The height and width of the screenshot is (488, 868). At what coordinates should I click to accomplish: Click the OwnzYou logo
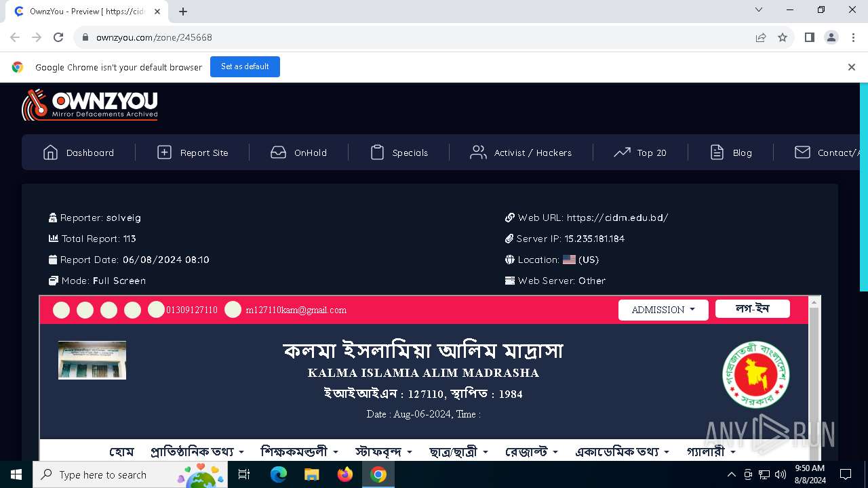coord(90,105)
